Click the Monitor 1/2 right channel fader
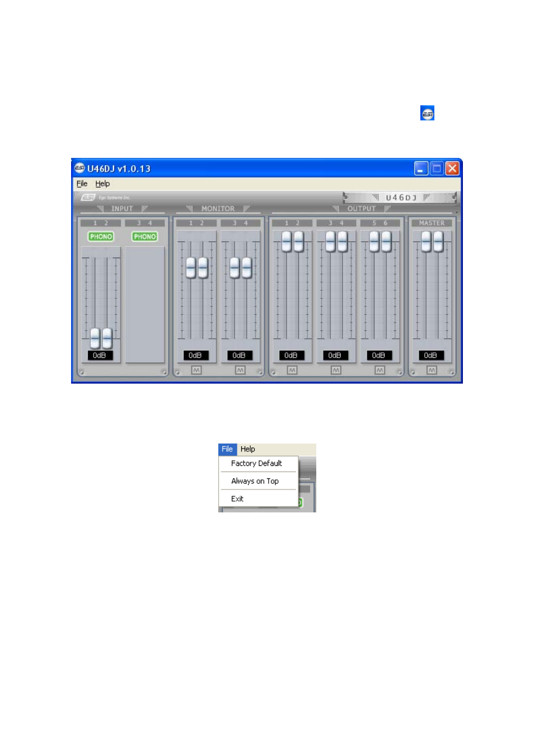Viewport: 534px width, 756px height. tap(203, 268)
